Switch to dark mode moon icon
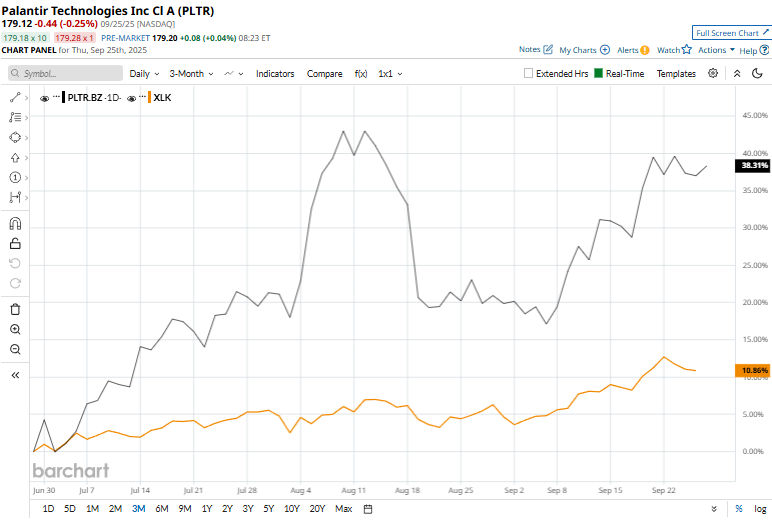772x528 pixels. coord(757,73)
